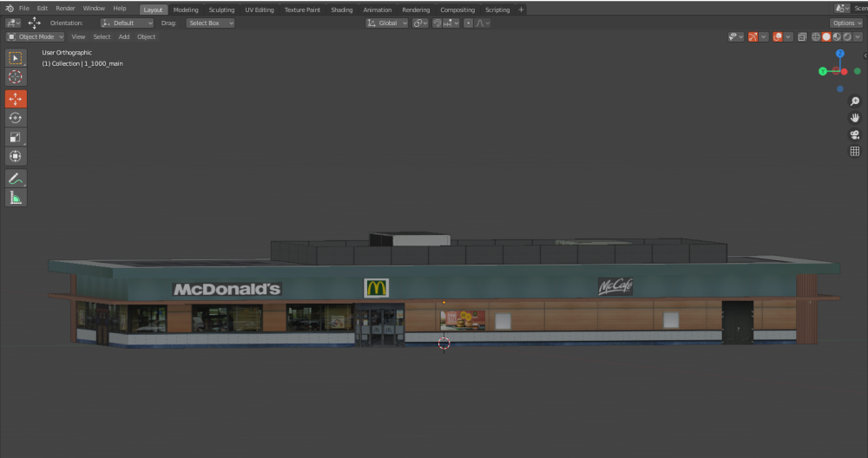Open the Drag Select Box dropdown
868x458 pixels.
210,23
